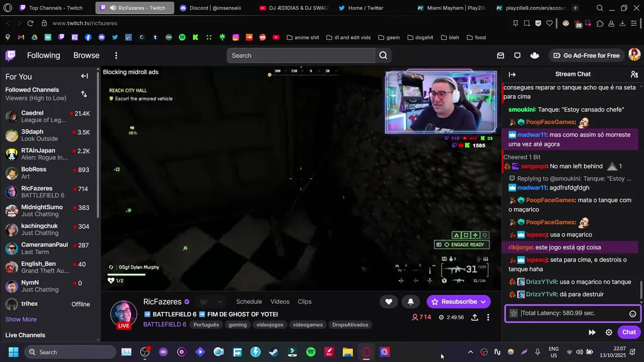Click Go Ad-Free for Free
This screenshot has width=644, height=362.
(586, 55)
